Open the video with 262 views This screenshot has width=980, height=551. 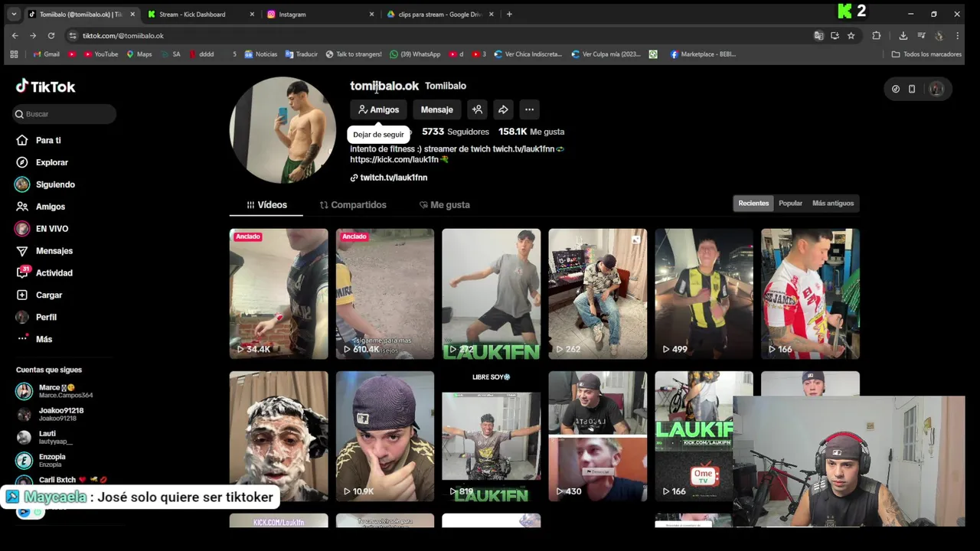pos(598,294)
